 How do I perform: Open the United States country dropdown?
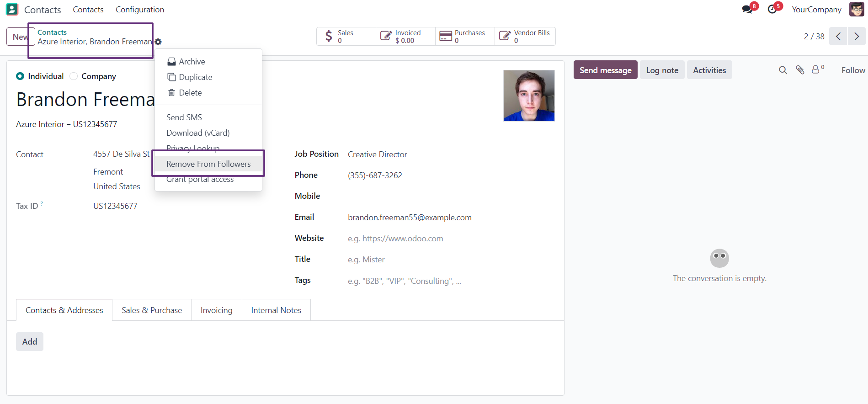[x=117, y=186]
